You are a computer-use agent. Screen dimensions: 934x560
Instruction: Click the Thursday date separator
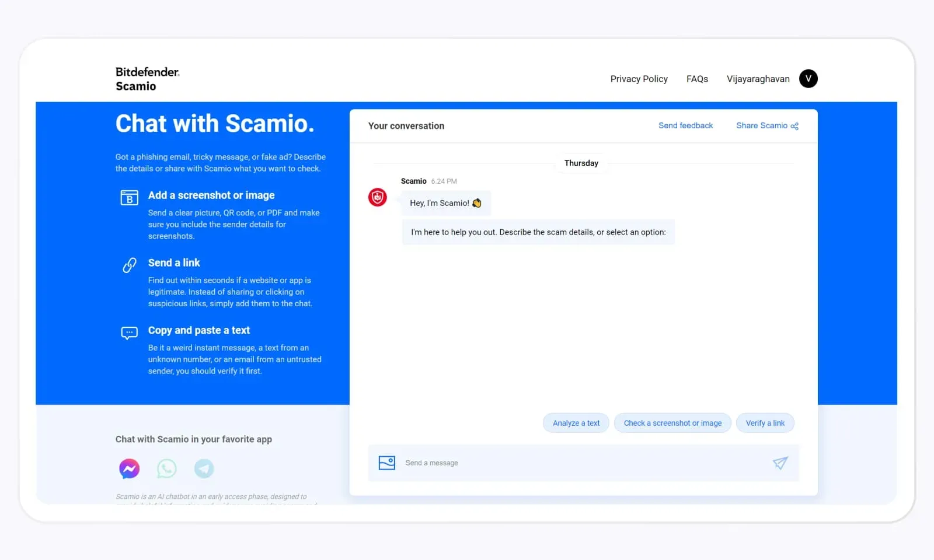pyautogui.click(x=581, y=163)
